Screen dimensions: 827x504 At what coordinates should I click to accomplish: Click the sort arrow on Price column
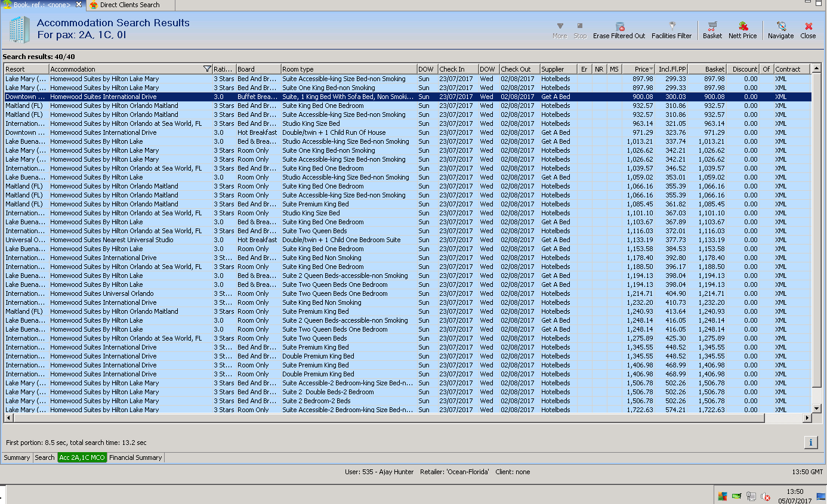pos(651,69)
